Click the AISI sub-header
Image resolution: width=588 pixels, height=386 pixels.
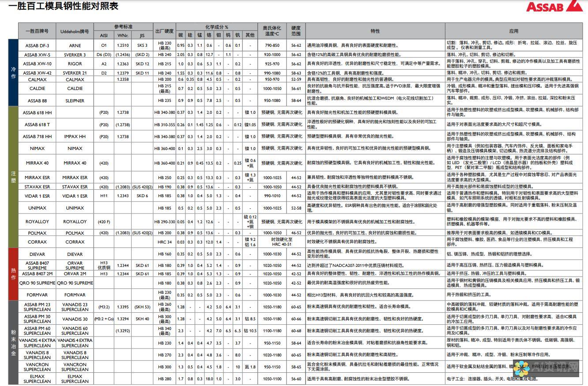coord(104,35)
